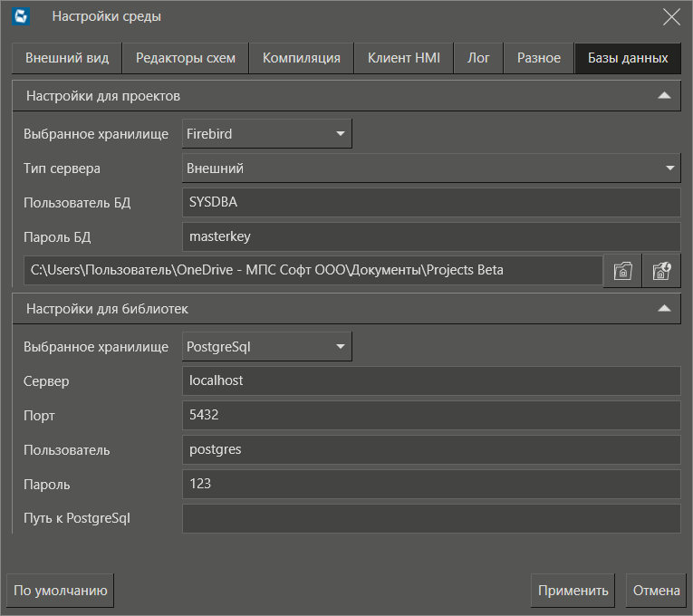
Task: Open the 'Тип сервера' dropdown
Action: pyautogui.click(x=431, y=168)
